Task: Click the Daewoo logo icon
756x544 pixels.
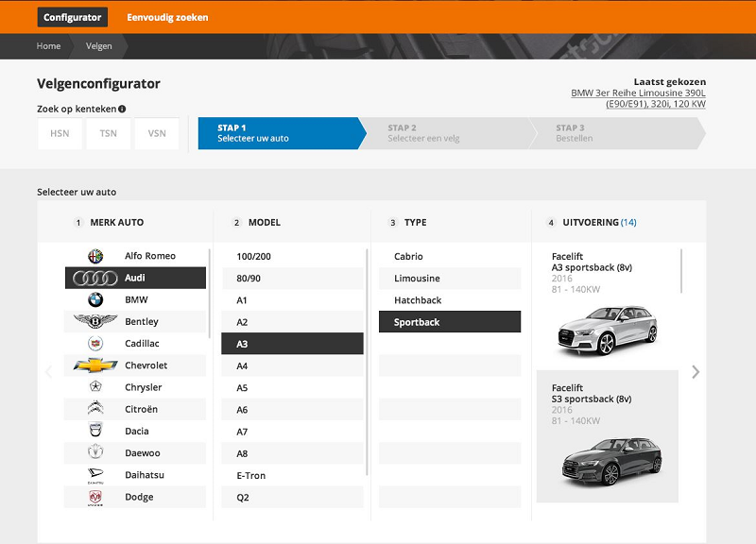Action: [95, 452]
